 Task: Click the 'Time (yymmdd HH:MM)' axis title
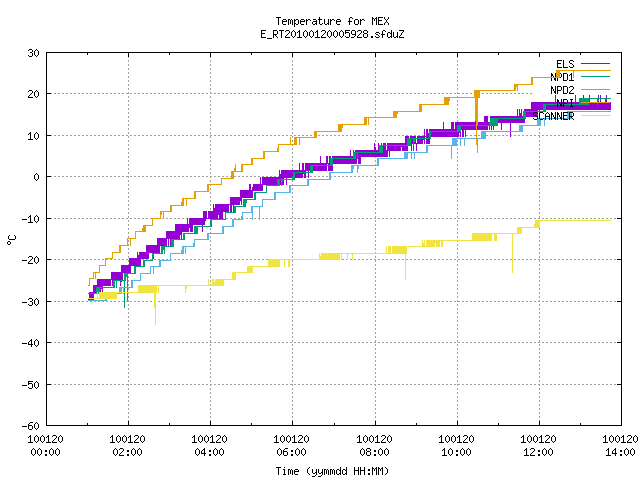(332, 471)
